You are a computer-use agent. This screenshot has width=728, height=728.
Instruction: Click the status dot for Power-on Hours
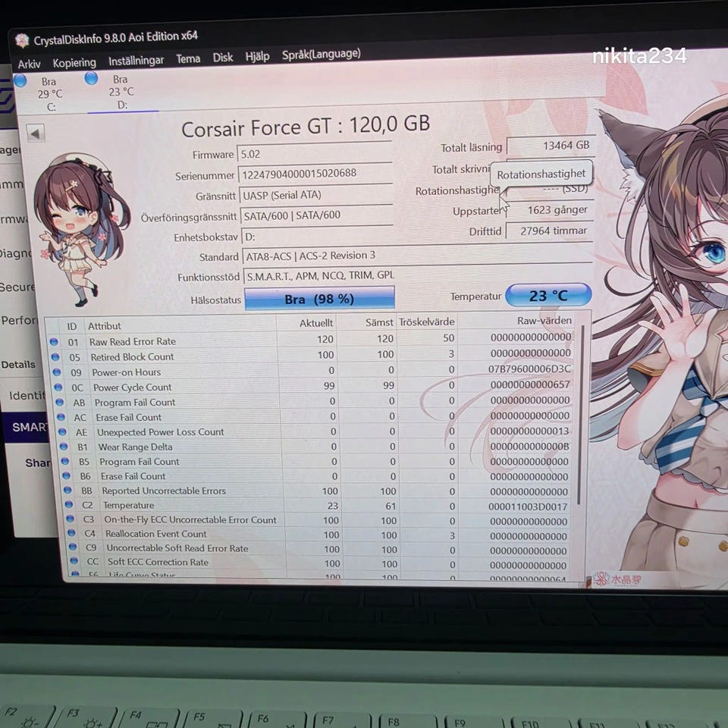point(57,372)
